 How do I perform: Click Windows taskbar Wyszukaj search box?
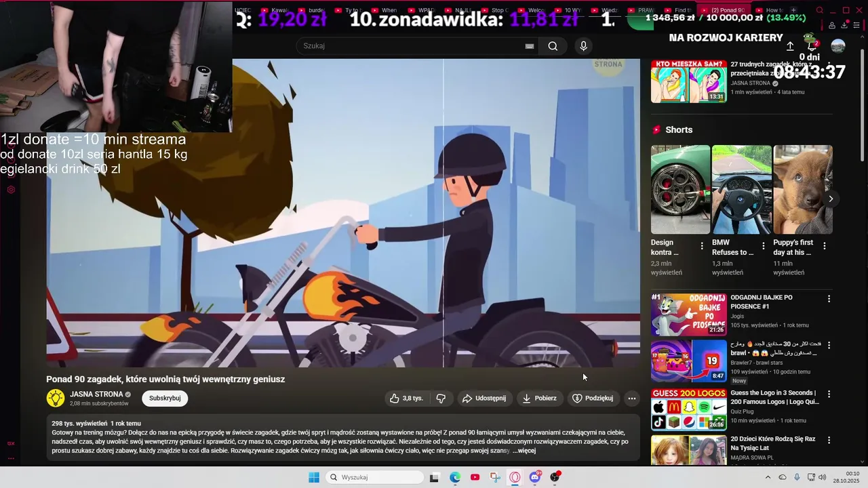click(374, 477)
